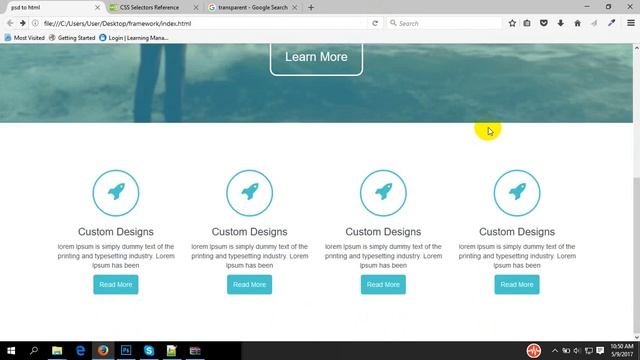Screen dimensions: 640x360
Task: Open the Firefox hamburger menu
Action: pyautogui.click(x=631, y=23)
